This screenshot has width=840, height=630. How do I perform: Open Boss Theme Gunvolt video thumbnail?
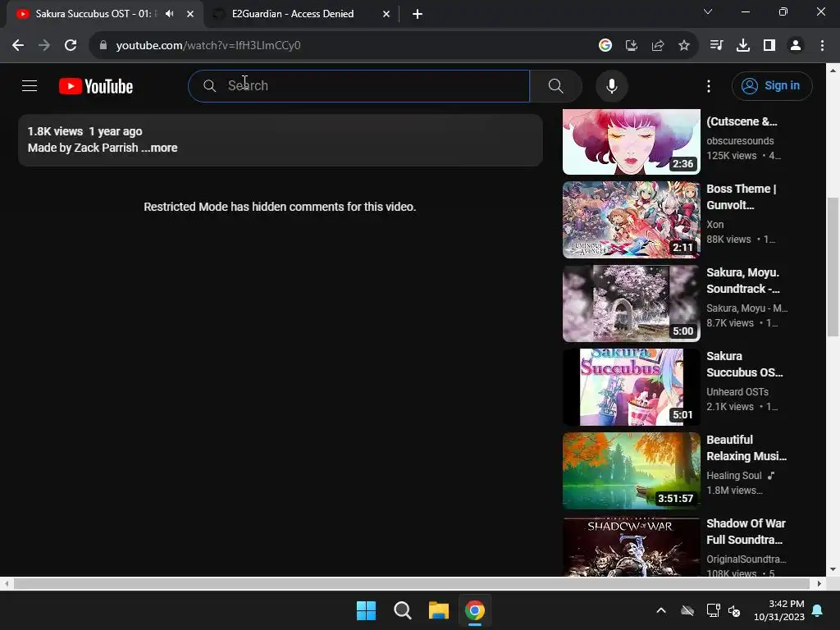tap(631, 220)
